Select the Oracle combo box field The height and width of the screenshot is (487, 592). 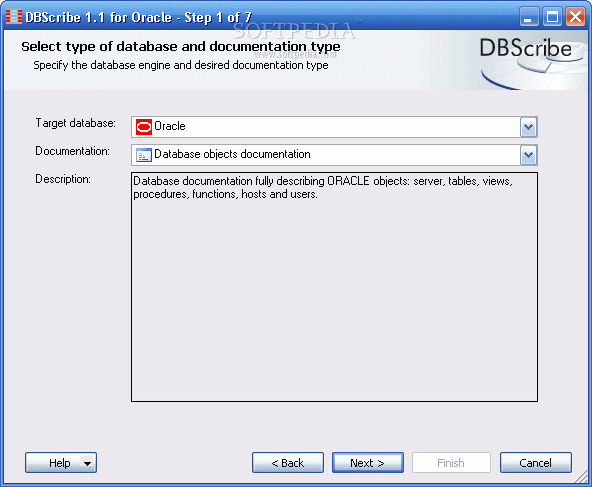[x=334, y=127]
